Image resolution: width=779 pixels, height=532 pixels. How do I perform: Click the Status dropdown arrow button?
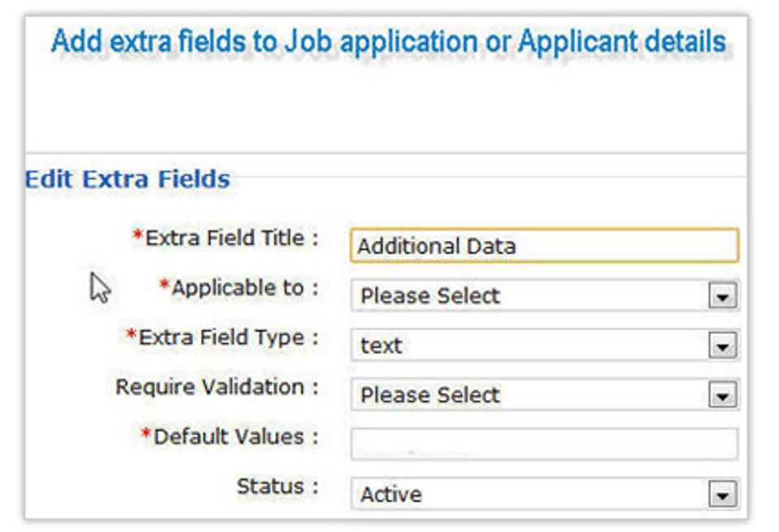coord(721,495)
